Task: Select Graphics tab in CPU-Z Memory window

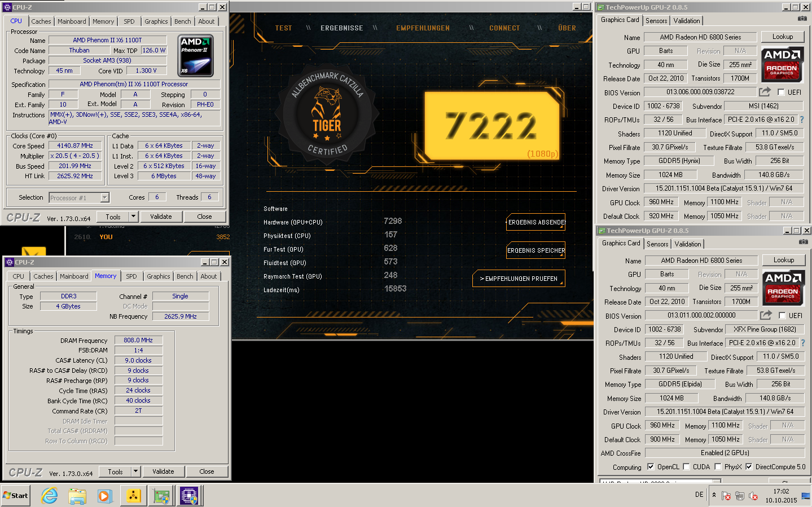Action: [159, 276]
